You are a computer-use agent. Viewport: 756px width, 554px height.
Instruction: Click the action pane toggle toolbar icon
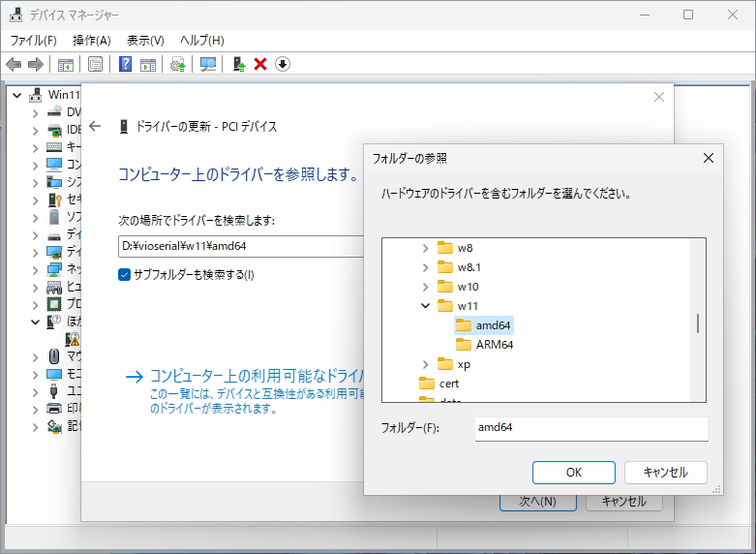147,64
